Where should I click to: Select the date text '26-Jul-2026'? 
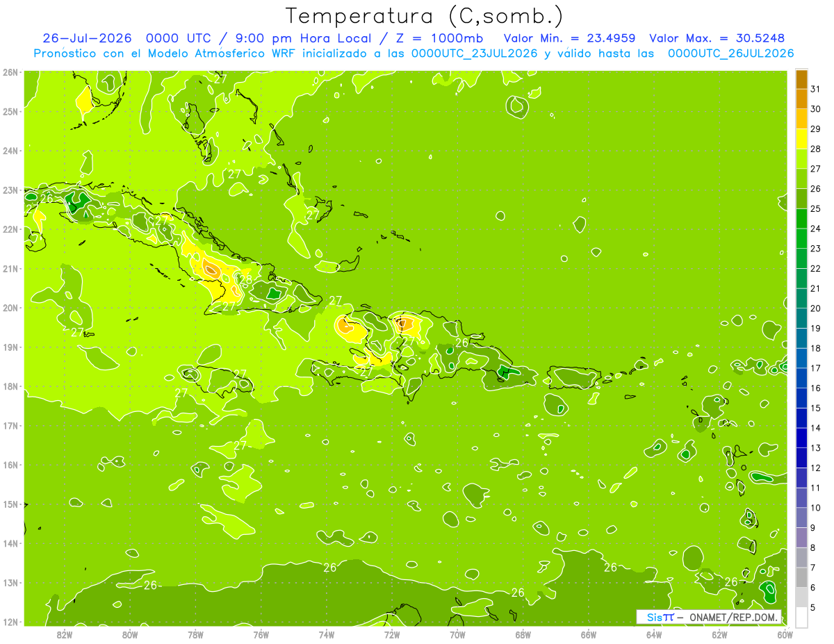88,38
